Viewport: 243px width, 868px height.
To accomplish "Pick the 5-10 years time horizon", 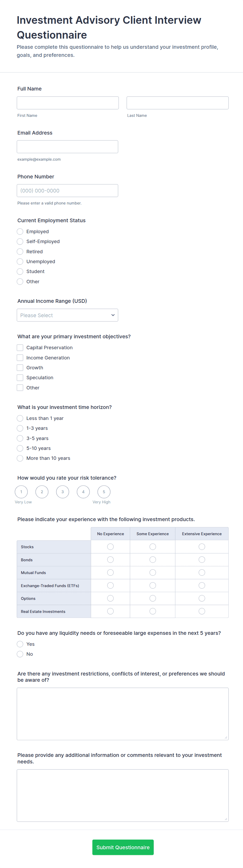I will coord(20,449).
